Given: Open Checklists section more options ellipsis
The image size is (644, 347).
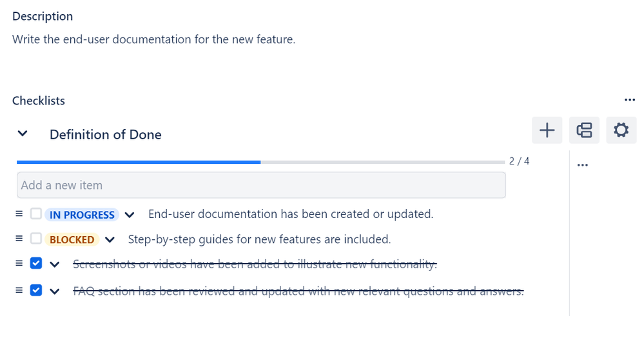Looking at the screenshot, I should pos(630,100).
